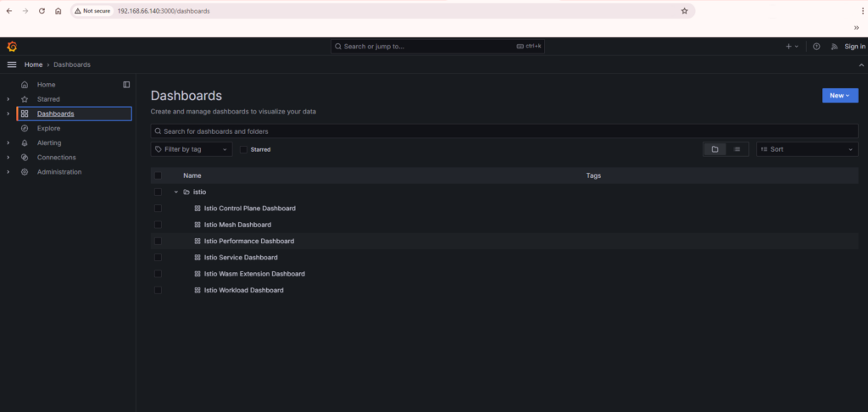Image resolution: width=868 pixels, height=412 pixels.
Task: Check the Istio Performance Dashboard checkbox
Action: (158, 241)
